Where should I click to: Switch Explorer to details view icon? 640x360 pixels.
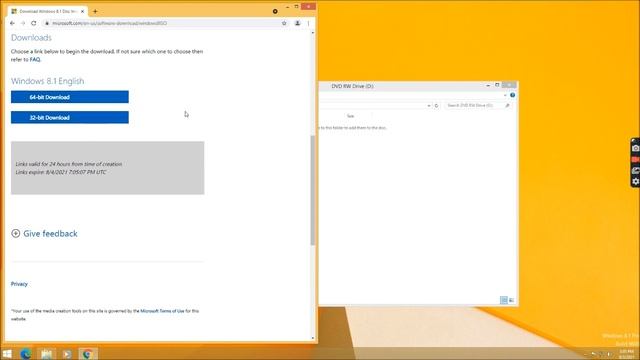click(x=504, y=300)
